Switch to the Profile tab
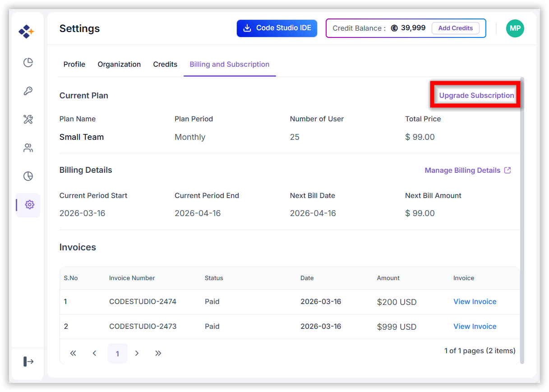 tap(74, 65)
